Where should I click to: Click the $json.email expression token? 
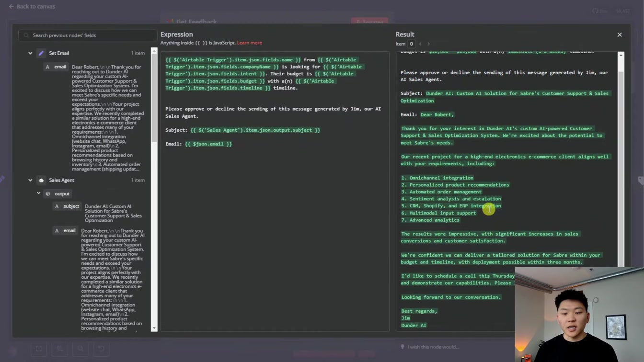(x=208, y=144)
